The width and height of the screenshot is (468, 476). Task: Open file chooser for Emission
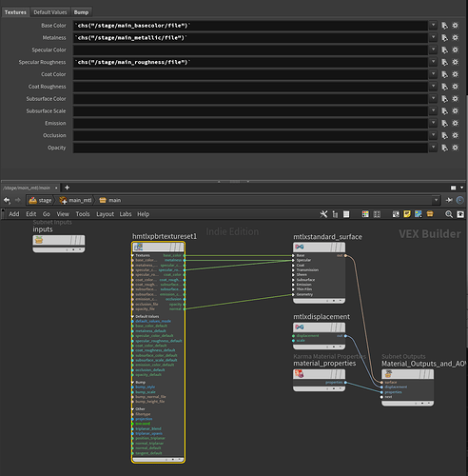click(444, 124)
